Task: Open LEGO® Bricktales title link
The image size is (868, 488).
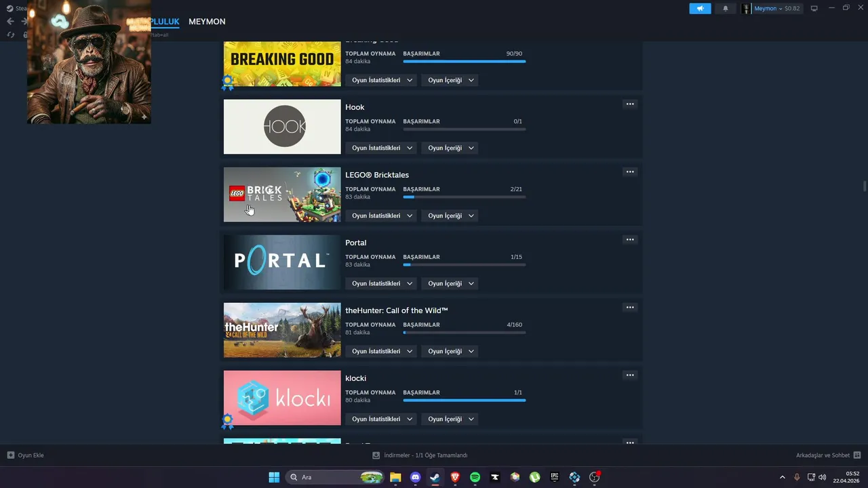Action: 377,175
